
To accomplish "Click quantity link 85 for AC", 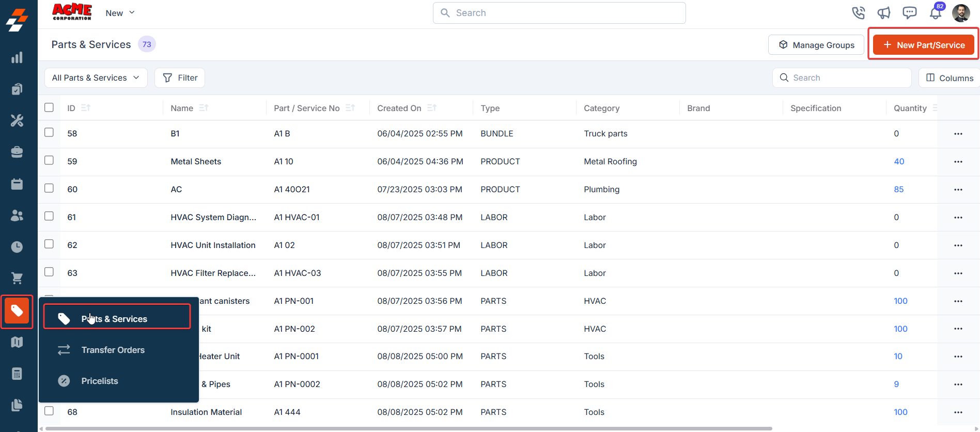I will click(x=899, y=190).
